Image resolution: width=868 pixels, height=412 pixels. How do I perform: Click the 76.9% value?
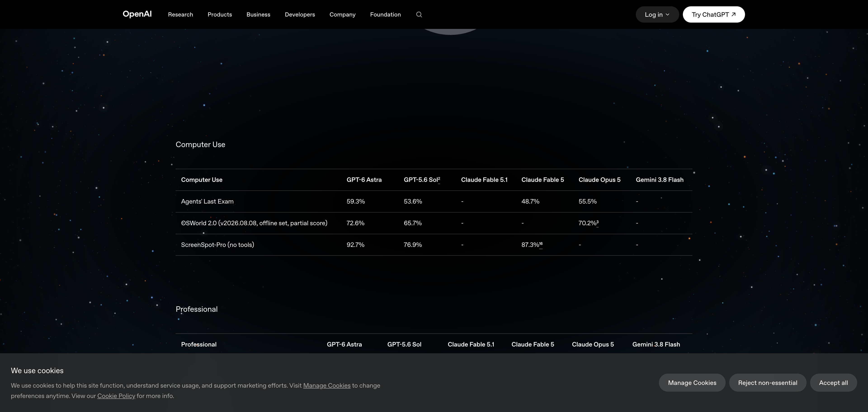click(x=413, y=245)
